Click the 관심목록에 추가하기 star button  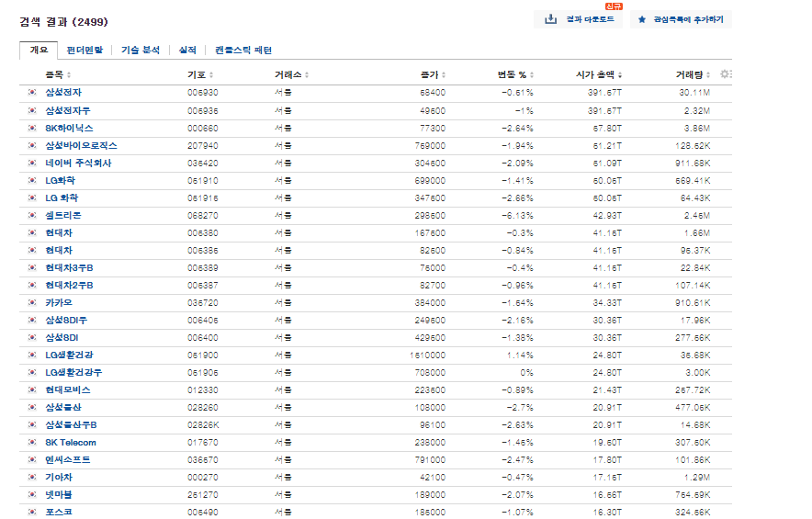click(x=681, y=19)
